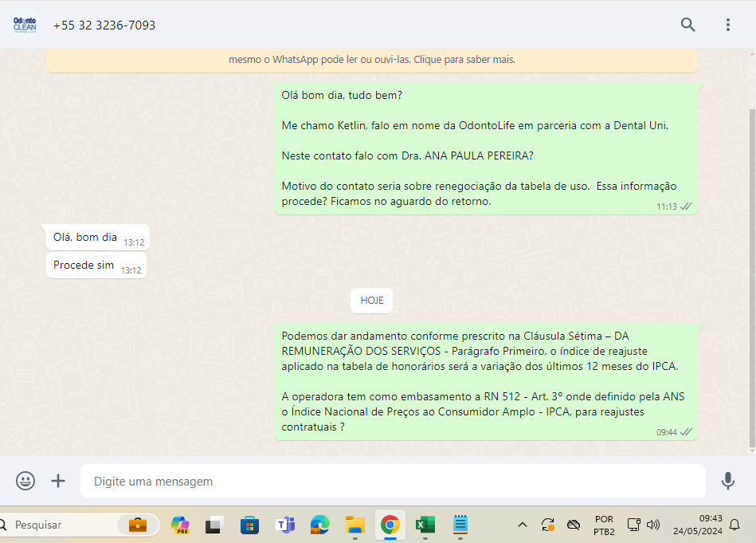Open File Explorer from the taskbar

click(354, 525)
